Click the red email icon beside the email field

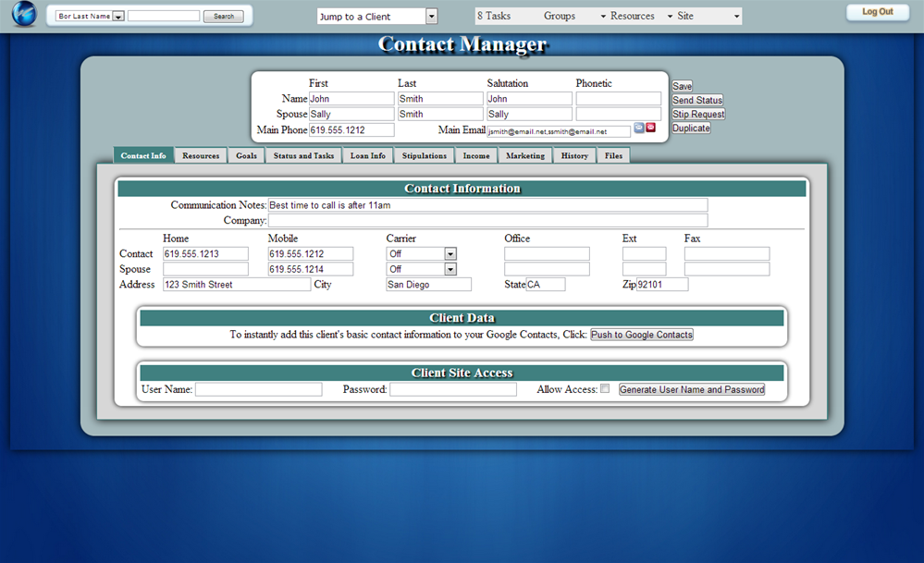(650, 128)
